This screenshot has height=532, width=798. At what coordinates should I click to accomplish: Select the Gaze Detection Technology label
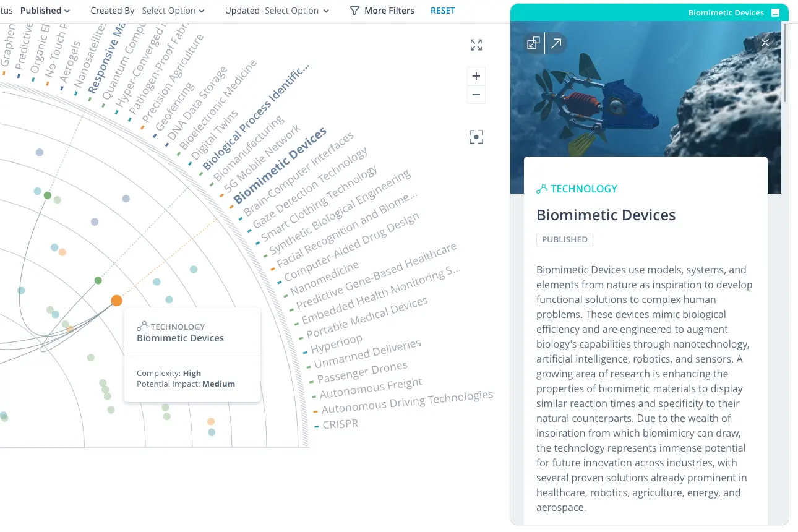click(311, 187)
